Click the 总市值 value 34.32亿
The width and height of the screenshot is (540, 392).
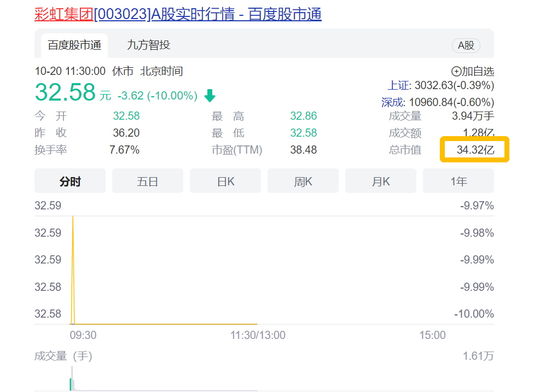pyautogui.click(x=475, y=150)
